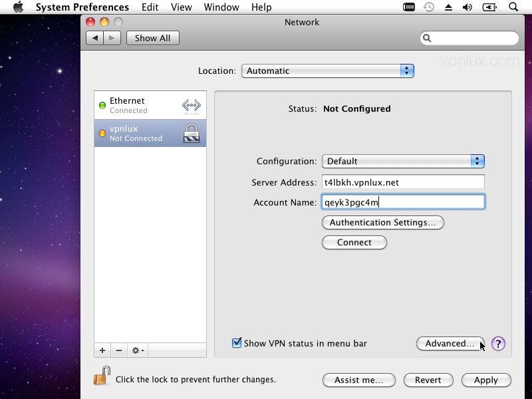Focus the preferences search field
Image resolution: width=532 pixels, height=399 pixels.
click(469, 38)
